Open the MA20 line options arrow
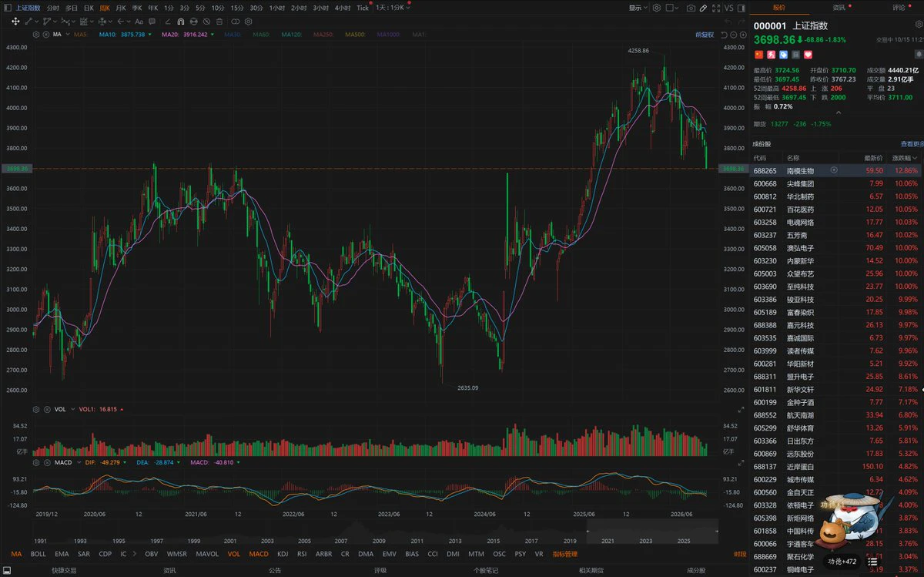 [213, 35]
